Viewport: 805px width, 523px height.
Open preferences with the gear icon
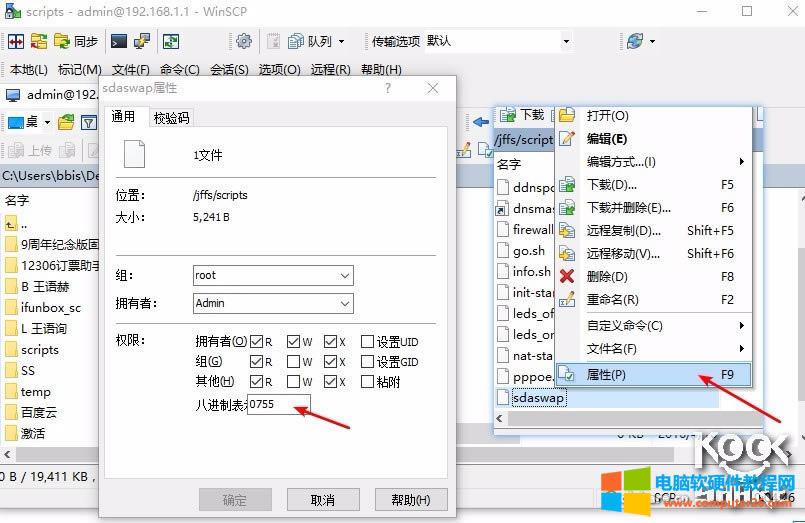(243, 41)
